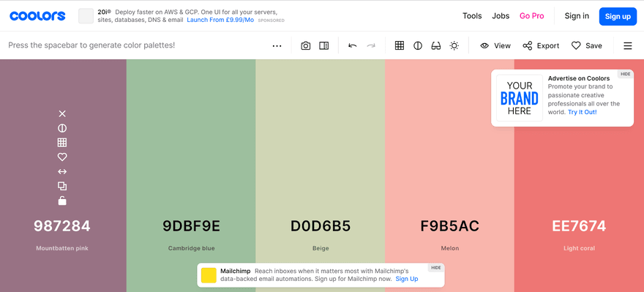Check contrast with toolbar circle icon
The height and width of the screenshot is (292, 644).
418,45
